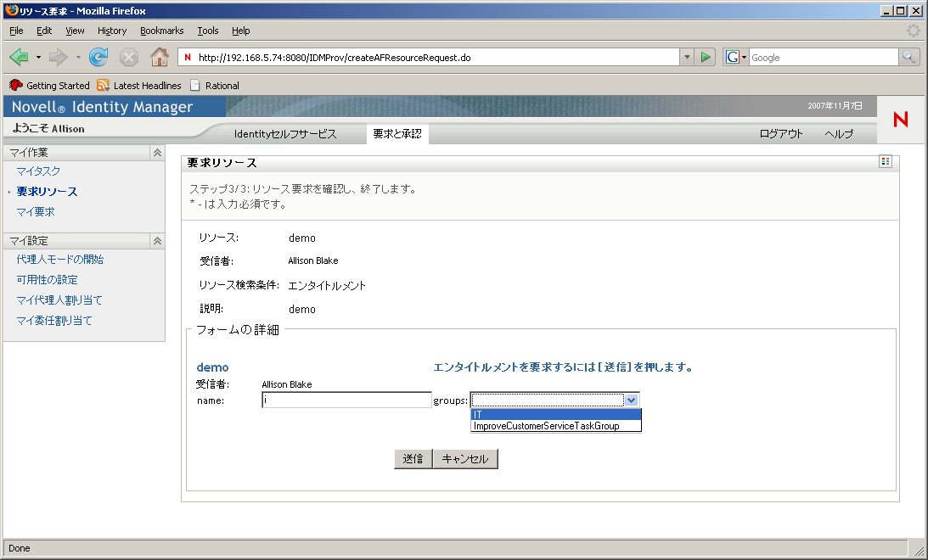Select ImproveCustomerServiceTaskGroup option
The width and height of the screenshot is (928, 560).
556,426
